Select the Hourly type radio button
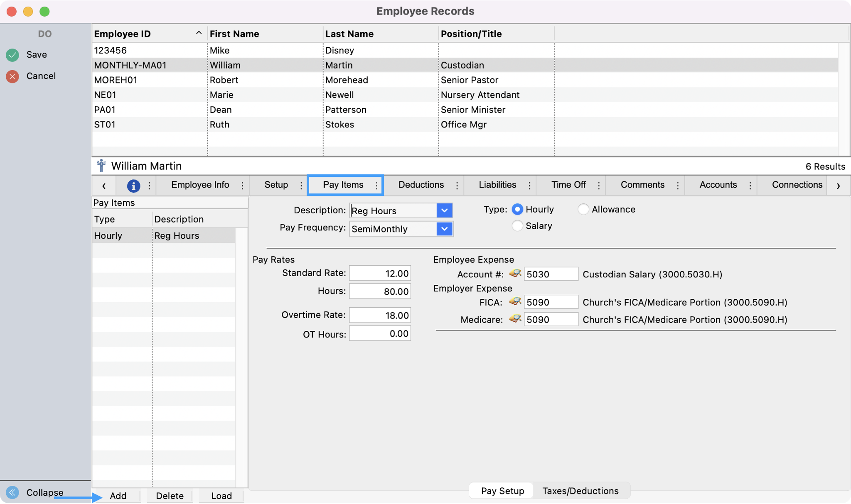 (517, 209)
